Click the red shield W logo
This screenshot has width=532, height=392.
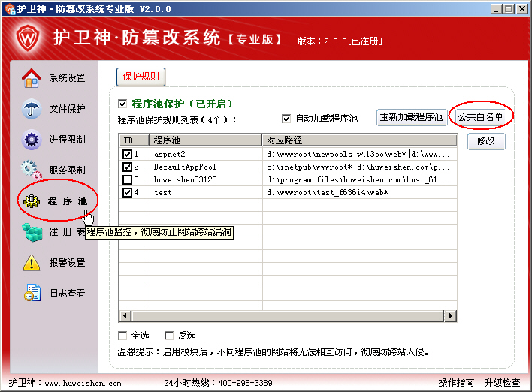coord(28,38)
